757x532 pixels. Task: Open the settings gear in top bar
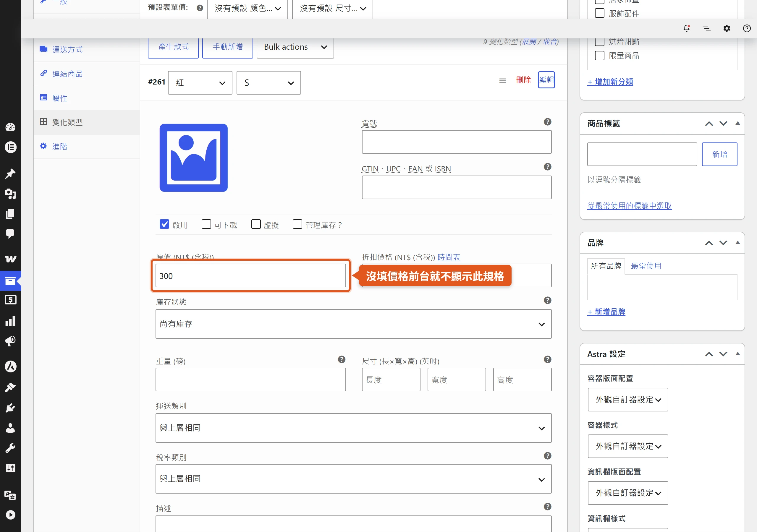727,28
